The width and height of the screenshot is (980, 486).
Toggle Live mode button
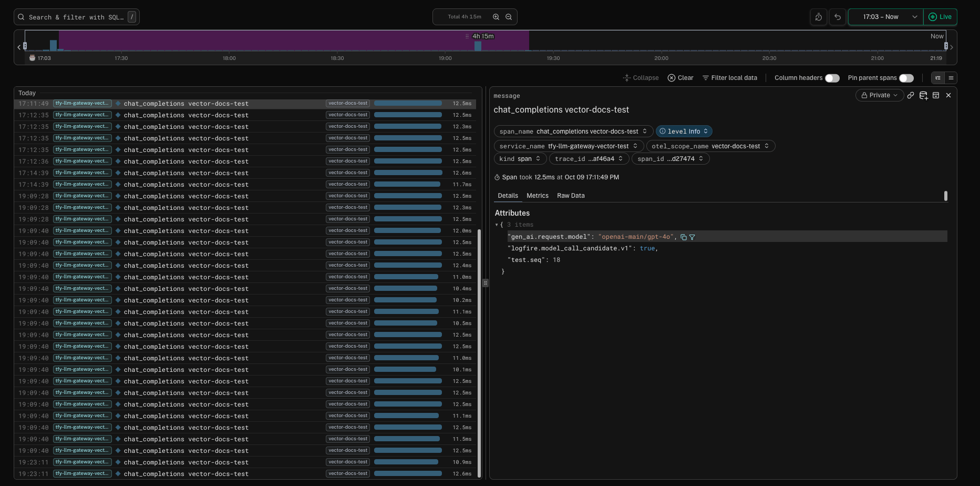tap(941, 17)
